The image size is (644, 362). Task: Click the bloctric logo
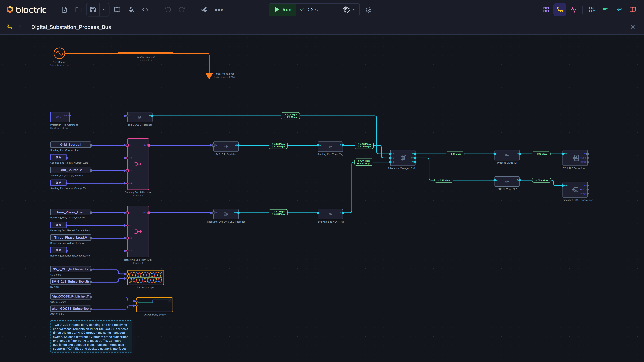27,10
